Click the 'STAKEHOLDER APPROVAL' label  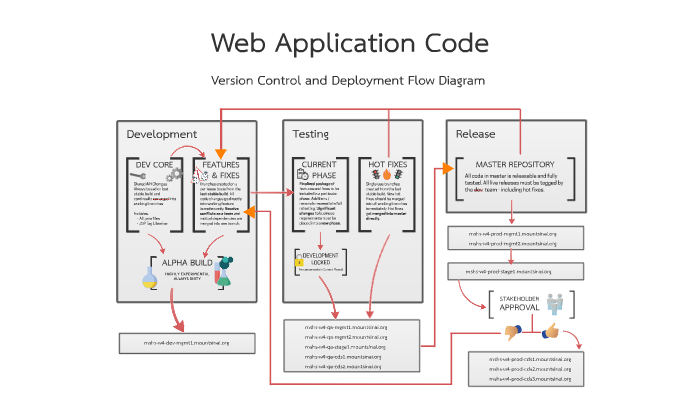click(519, 303)
